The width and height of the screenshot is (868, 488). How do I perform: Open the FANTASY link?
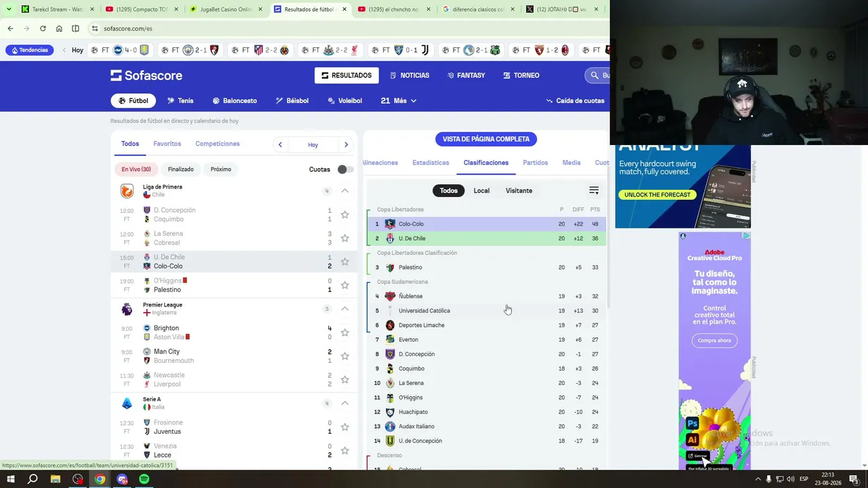(x=467, y=75)
